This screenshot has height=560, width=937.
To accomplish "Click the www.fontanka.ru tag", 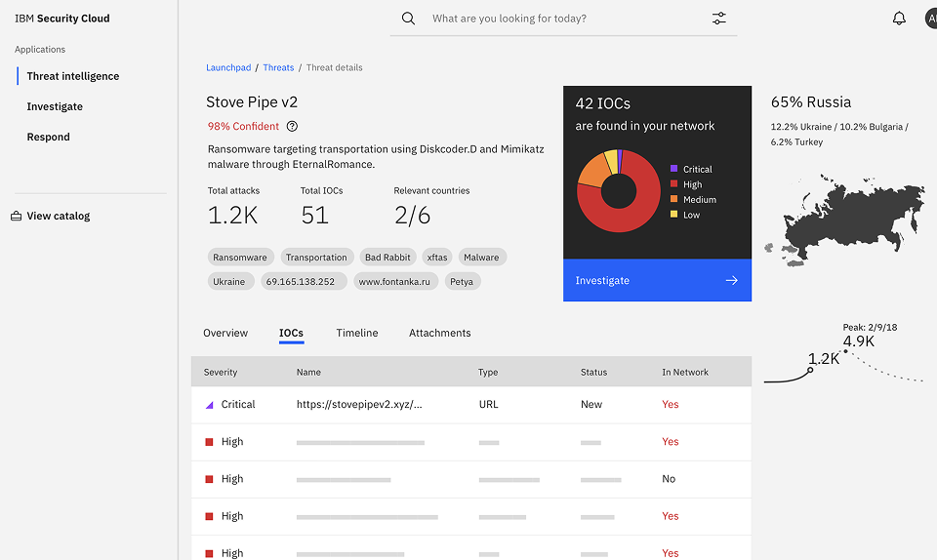I will 394,282.
